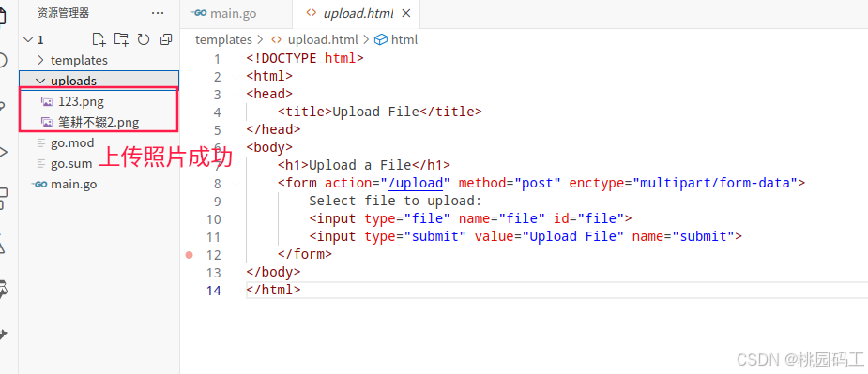Image resolution: width=868 pixels, height=374 pixels.
Task: Click line number 14 in the gutter
Action: (213, 291)
